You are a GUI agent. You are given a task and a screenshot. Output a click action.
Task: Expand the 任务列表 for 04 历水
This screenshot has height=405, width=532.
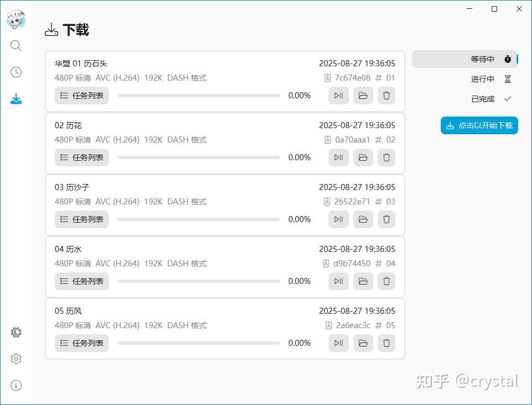(x=81, y=281)
